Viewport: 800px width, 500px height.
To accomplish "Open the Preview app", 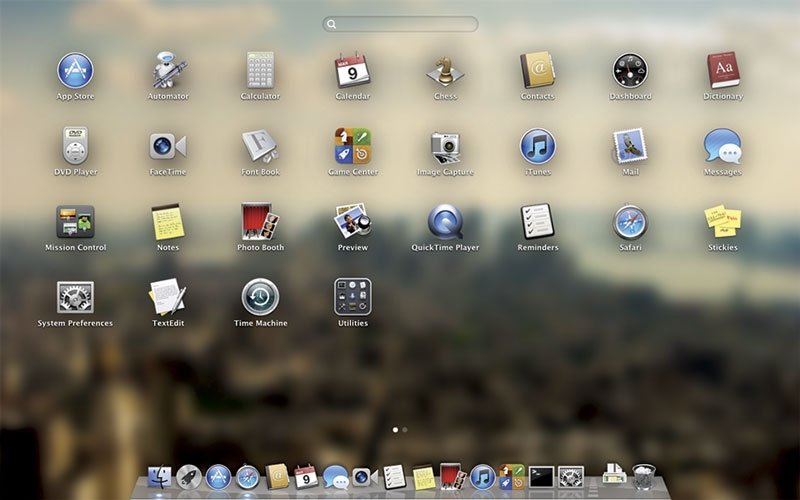I will point(353,221).
